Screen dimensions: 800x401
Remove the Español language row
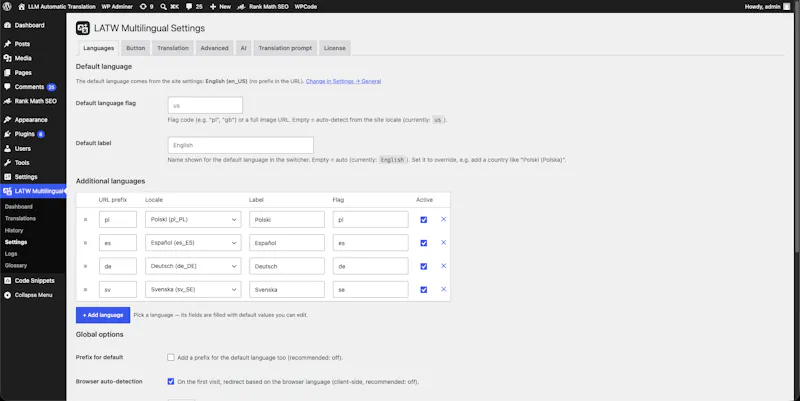[x=443, y=243]
